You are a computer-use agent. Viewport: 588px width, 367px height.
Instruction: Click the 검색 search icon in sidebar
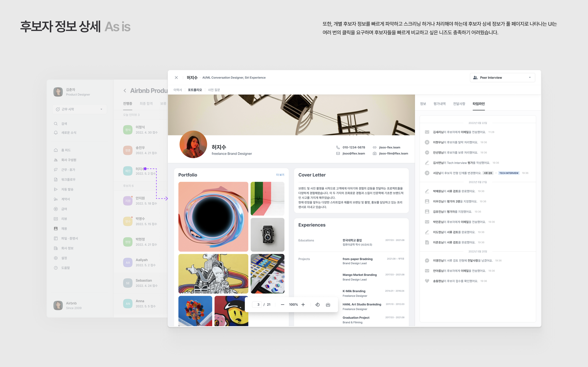[x=56, y=124]
